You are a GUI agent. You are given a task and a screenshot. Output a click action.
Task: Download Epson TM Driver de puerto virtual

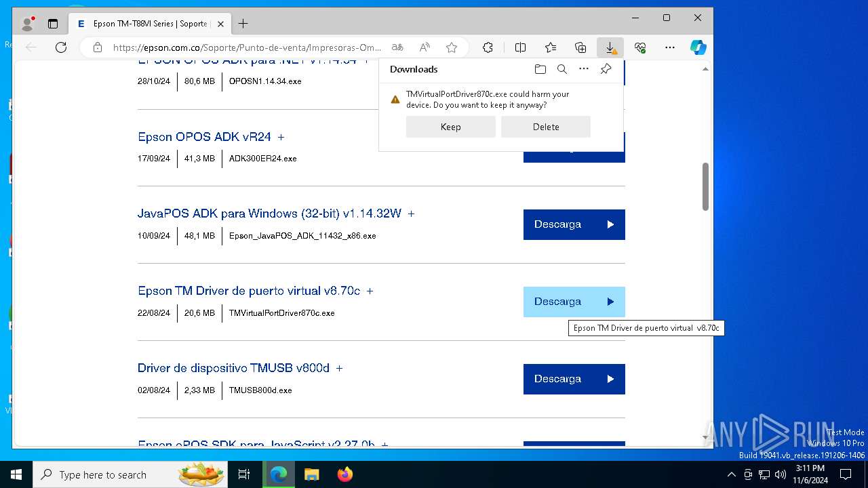click(574, 302)
